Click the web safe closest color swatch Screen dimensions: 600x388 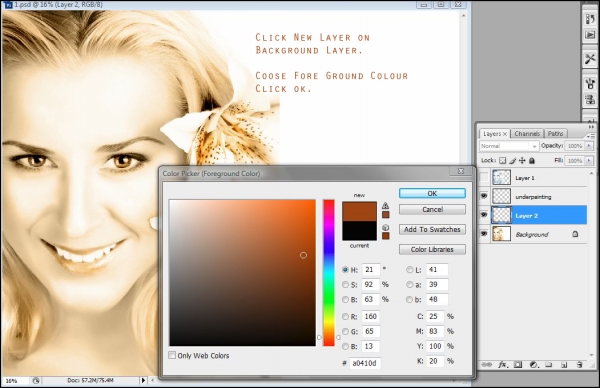tap(385, 236)
